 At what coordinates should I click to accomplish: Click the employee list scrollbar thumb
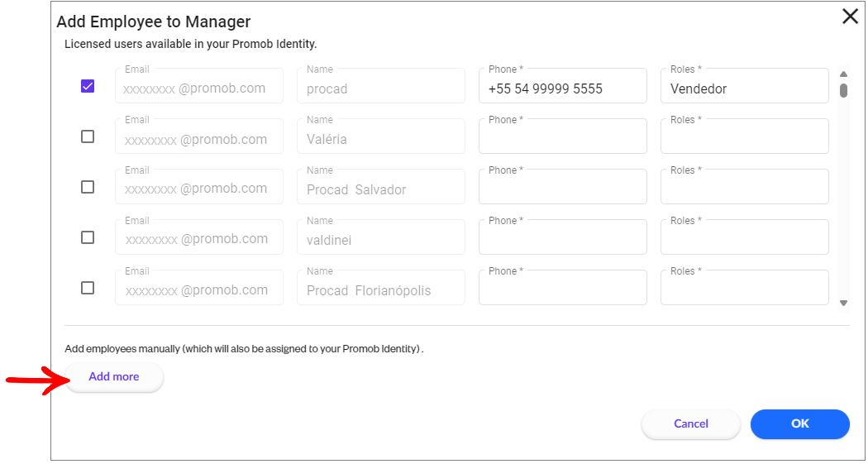844,90
